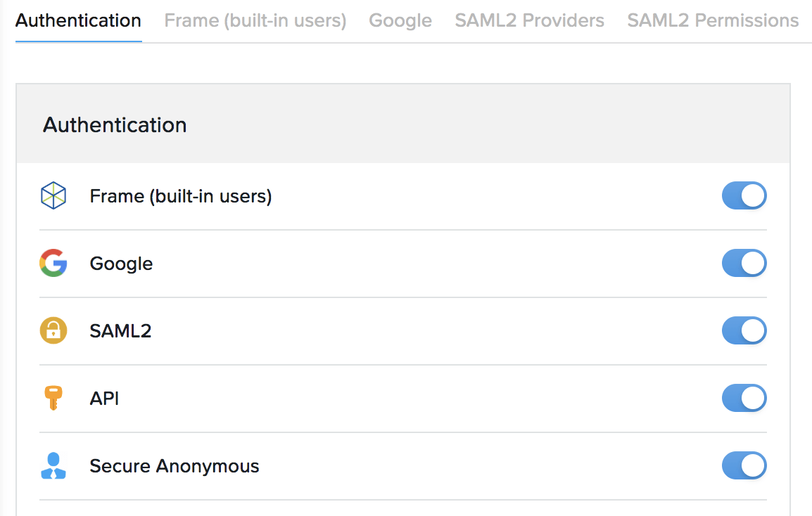Open the Frame (built-in users) tab
Image resolution: width=812 pixels, height=516 pixels.
(255, 20)
